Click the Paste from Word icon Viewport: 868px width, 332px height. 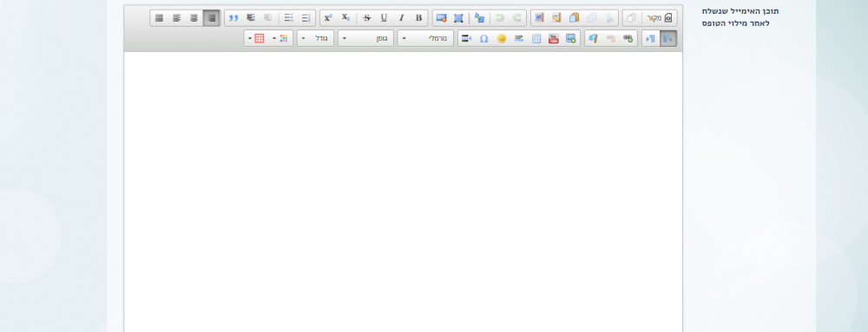(539, 17)
